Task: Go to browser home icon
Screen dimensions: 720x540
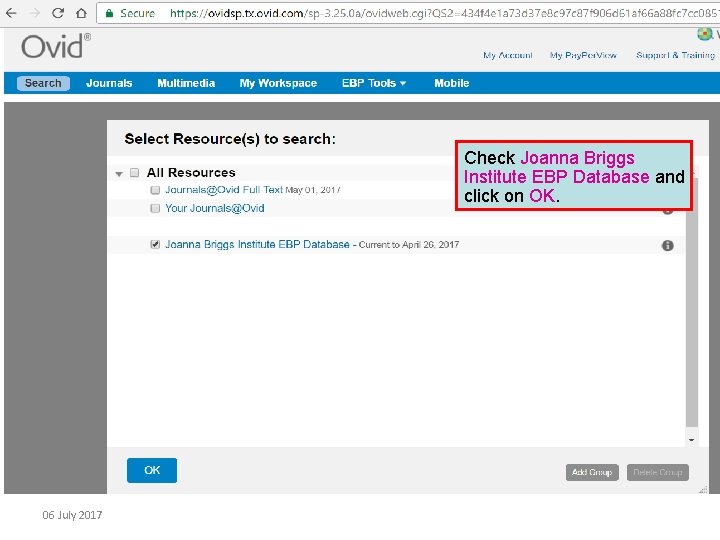Action: point(81,13)
